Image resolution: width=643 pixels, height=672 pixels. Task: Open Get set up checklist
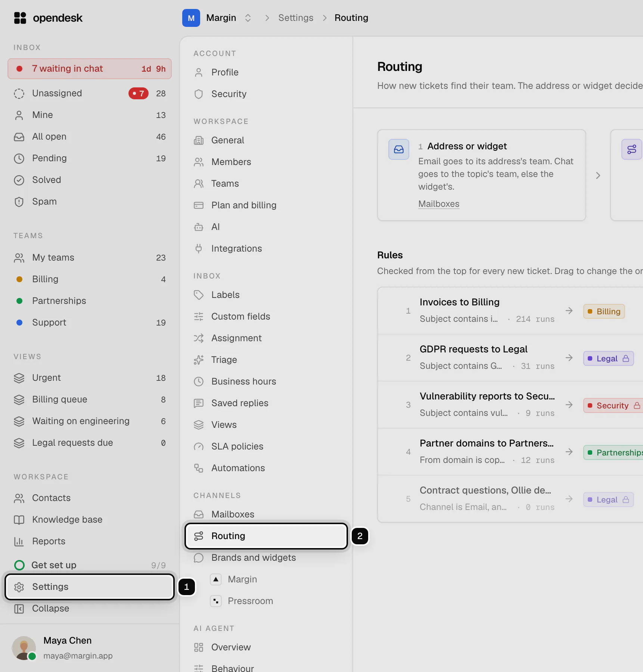(x=90, y=565)
